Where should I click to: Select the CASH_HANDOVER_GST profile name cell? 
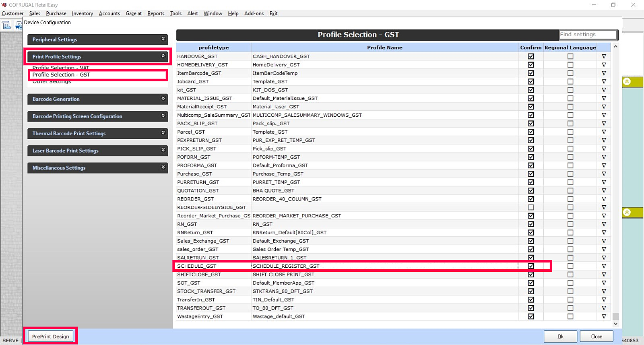coord(385,56)
